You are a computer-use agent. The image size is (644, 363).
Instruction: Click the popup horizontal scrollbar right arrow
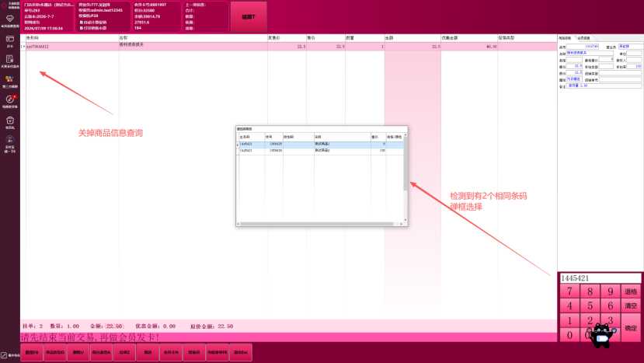[402, 224]
